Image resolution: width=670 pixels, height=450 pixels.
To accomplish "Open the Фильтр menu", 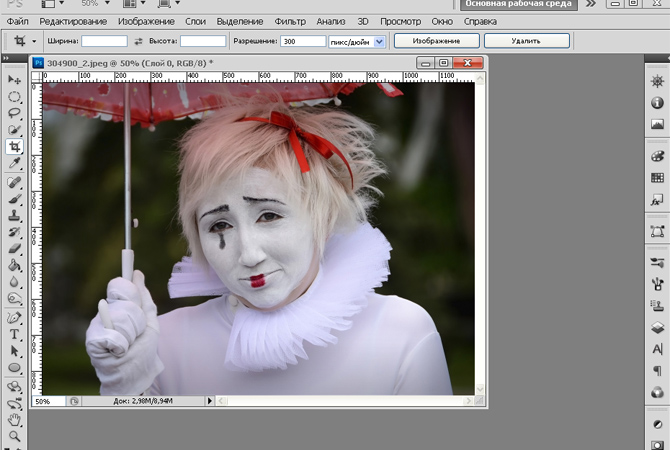I will 290,21.
